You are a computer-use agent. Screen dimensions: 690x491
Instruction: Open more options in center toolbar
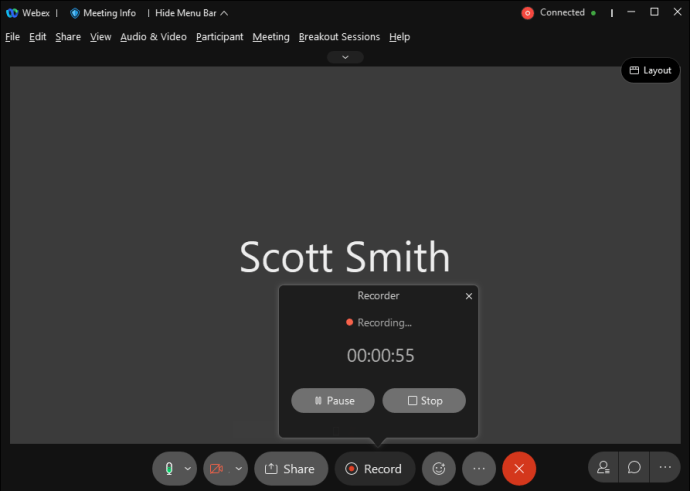479,469
